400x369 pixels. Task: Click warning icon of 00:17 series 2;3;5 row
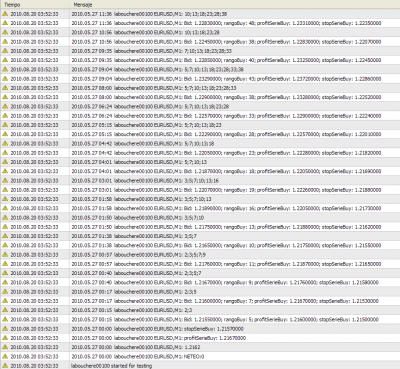click(5, 292)
